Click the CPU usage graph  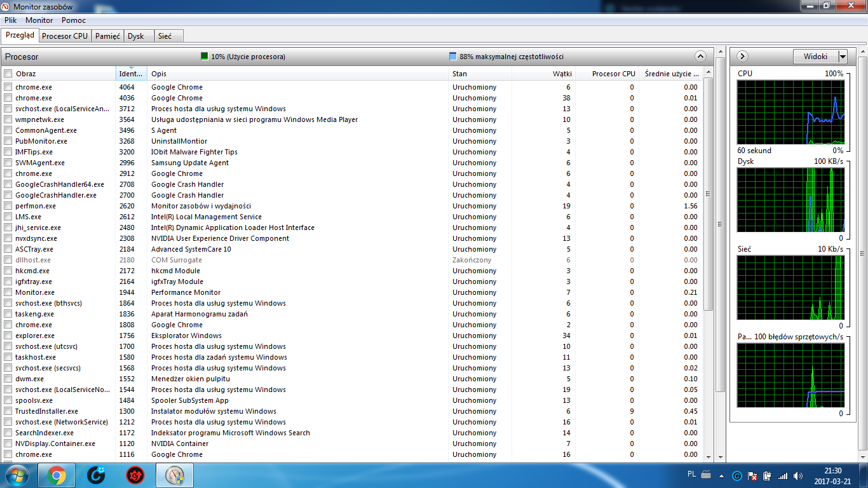pyautogui.click(x=790, y=111)
